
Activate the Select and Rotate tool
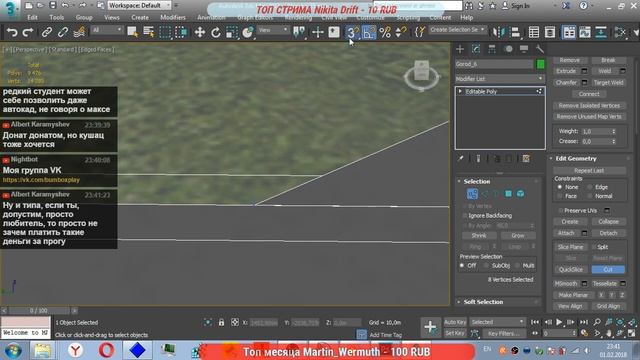216,32
